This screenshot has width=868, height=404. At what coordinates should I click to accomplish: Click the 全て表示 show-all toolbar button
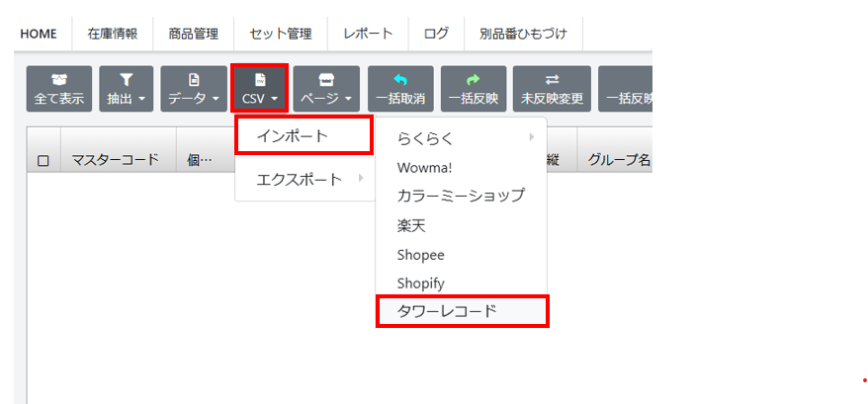click(59, 89)
